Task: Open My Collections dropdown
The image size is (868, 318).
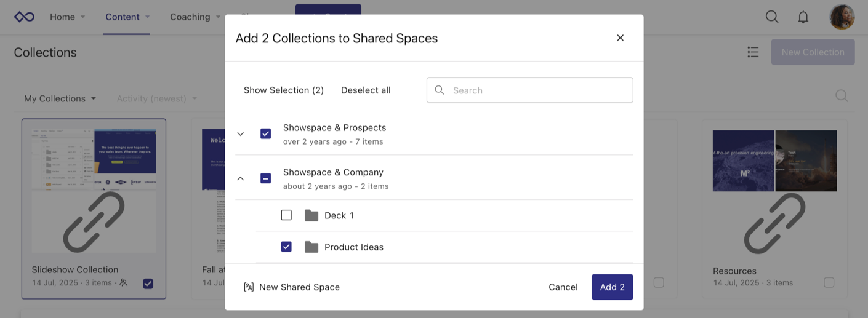Action: click(60, 98)
